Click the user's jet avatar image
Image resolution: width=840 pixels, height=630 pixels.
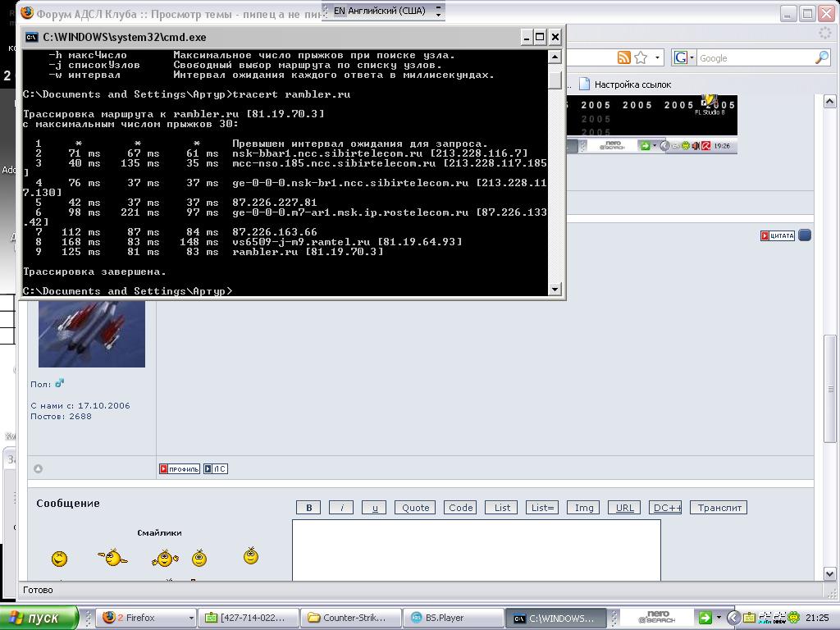click(92, 333)
